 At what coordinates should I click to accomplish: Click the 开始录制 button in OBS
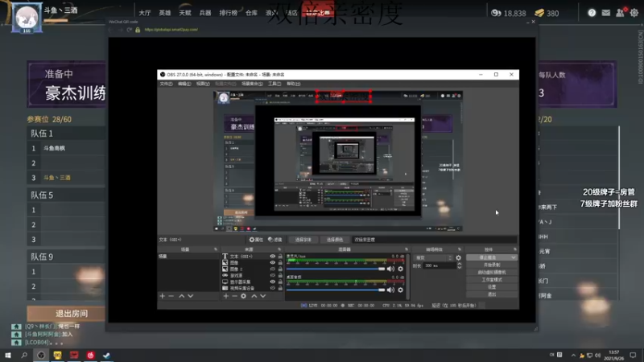click(x=492, y=265)
